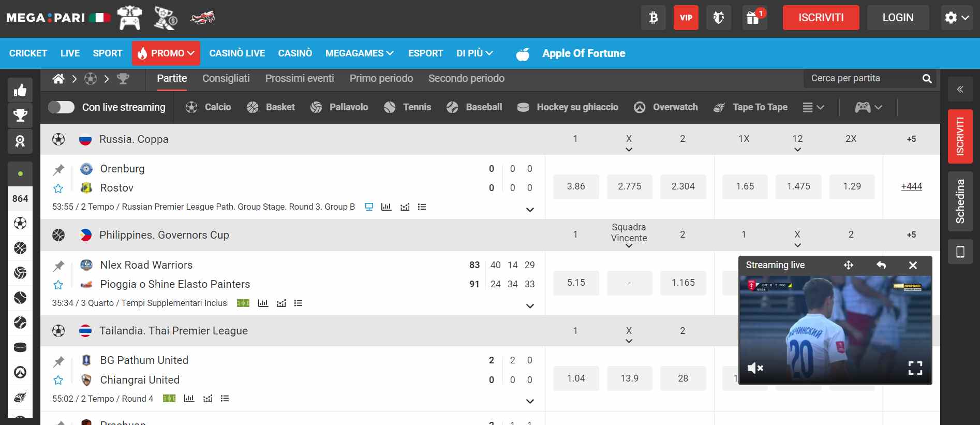Expand the BG Pathum United match details chevron
This screenshot has height=425, width=980.
[x=530, y=401]
